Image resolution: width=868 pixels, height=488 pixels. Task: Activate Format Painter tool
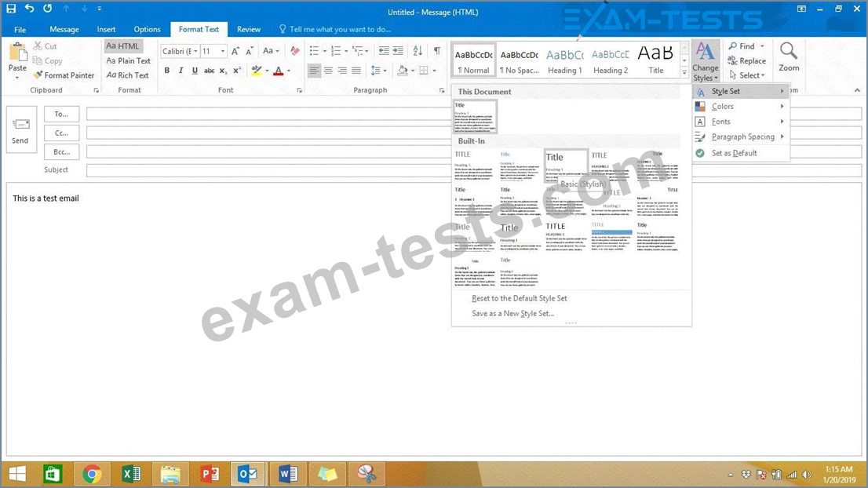click(x=64, y=75)
